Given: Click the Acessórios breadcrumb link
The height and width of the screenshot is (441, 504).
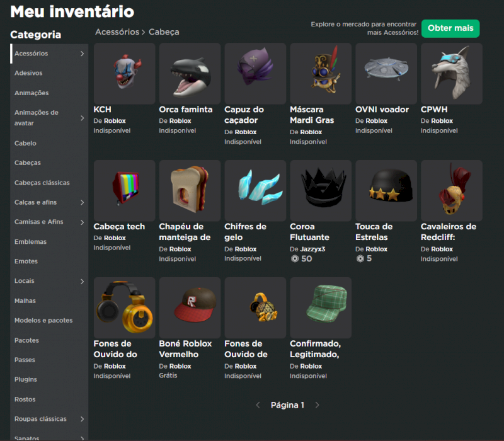Looking at the screenshot, I should tap(117, 32).
